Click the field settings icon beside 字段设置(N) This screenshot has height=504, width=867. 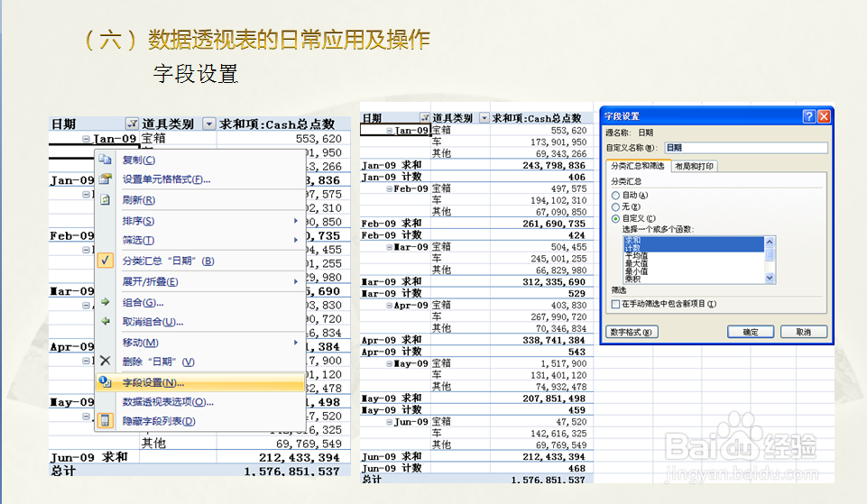[x=105, y=382]
